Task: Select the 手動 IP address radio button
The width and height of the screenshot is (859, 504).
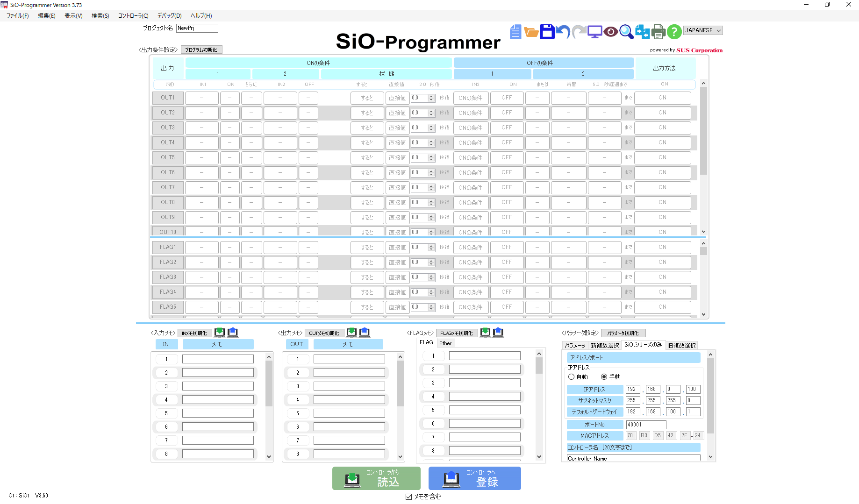Action: coord(605,376)
